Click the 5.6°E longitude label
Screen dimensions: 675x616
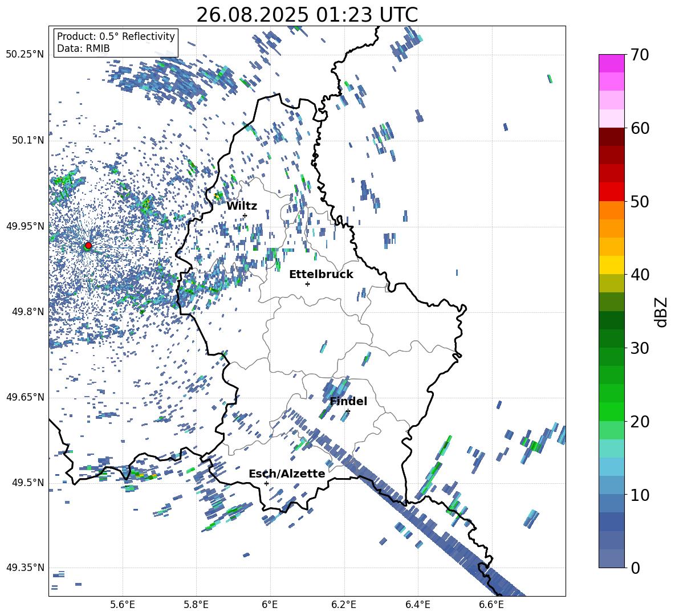[123, 605]
